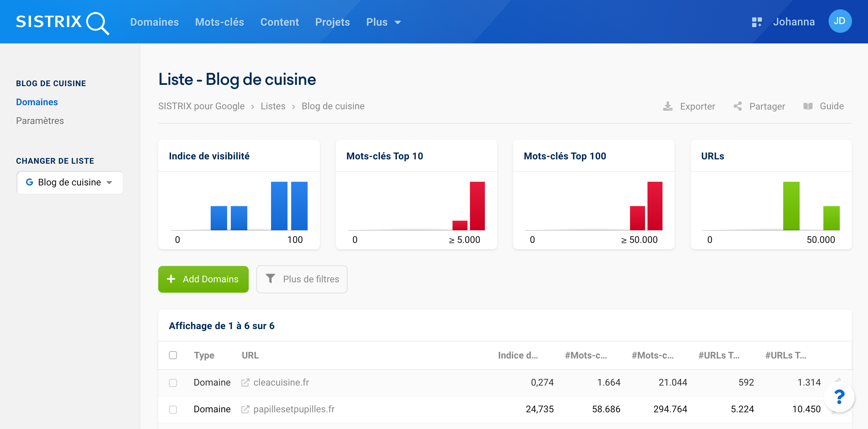Click the Johanna username
Viewport: 868px width, 429px height.
coord(794,22)
